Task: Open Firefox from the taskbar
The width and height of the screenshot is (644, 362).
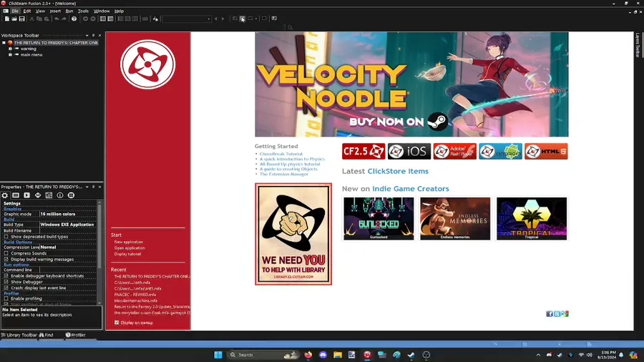Action: pos(308,355)
